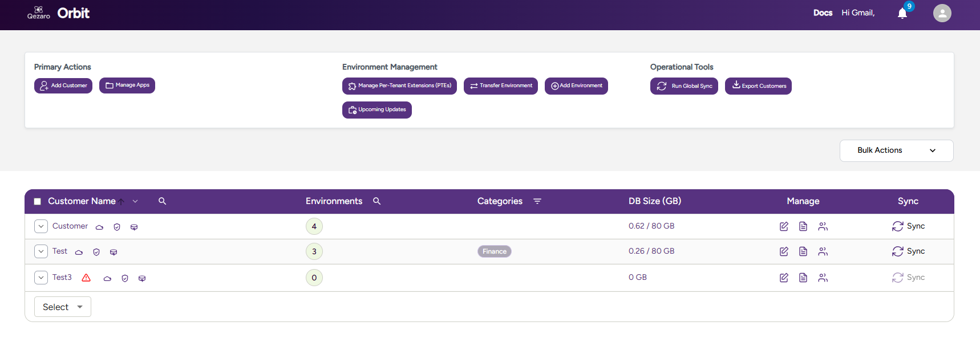Click environment count 0 for Test3

(x=314, y=278)
